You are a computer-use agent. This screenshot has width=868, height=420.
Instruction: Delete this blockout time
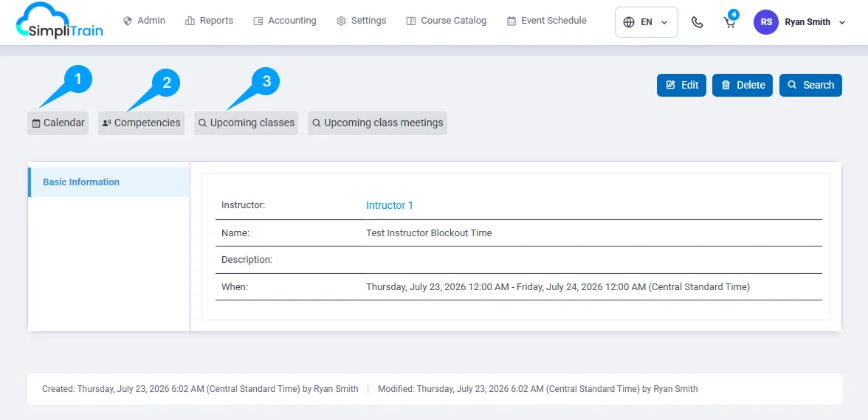pos(743,85)
